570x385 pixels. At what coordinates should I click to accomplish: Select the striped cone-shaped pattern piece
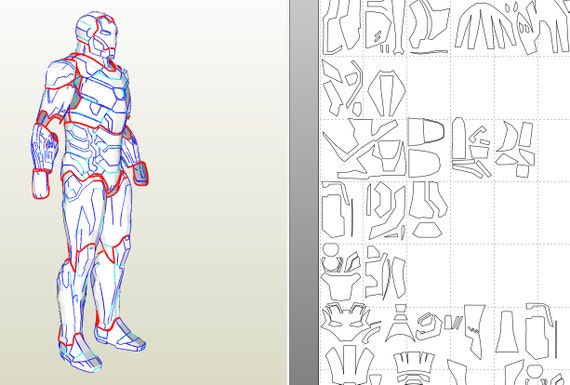point(400,324)
